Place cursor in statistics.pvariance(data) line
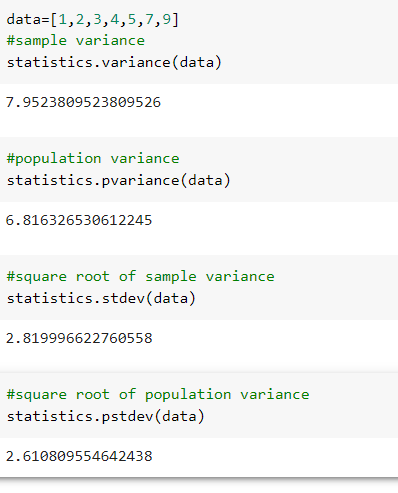 (x=119, y=180)
